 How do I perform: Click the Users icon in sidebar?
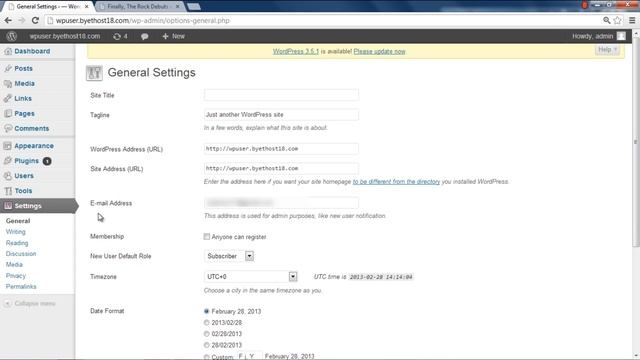(8, 176)
